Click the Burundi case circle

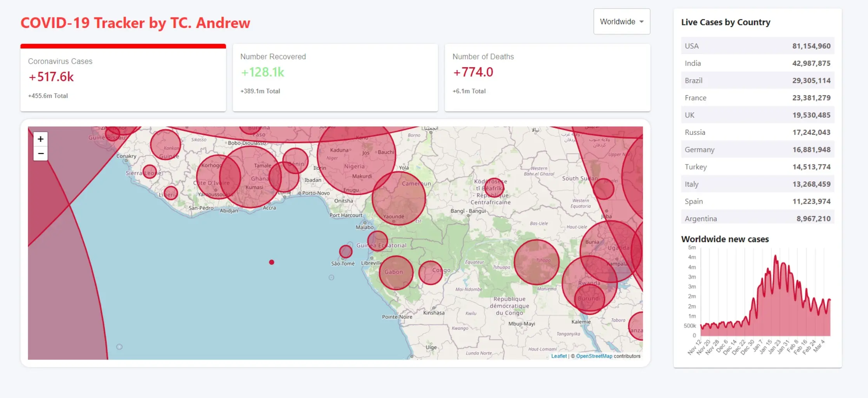[x=590, y=298]
